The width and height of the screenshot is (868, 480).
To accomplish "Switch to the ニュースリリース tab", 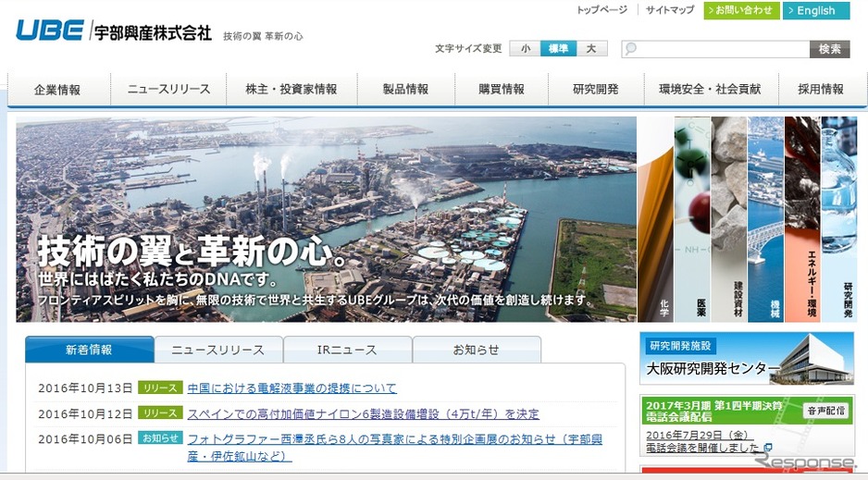I will click(x=218, y=350).
